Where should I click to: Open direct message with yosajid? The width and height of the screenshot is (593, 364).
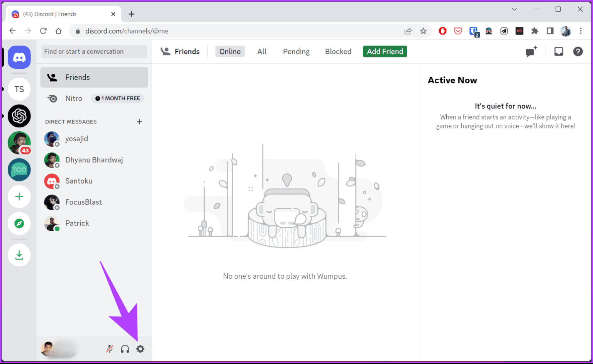coord(94,139)
